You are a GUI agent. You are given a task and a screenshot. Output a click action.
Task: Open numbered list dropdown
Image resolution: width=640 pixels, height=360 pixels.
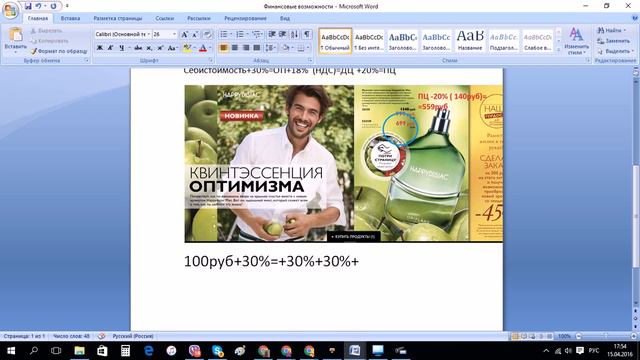point(247,34)
